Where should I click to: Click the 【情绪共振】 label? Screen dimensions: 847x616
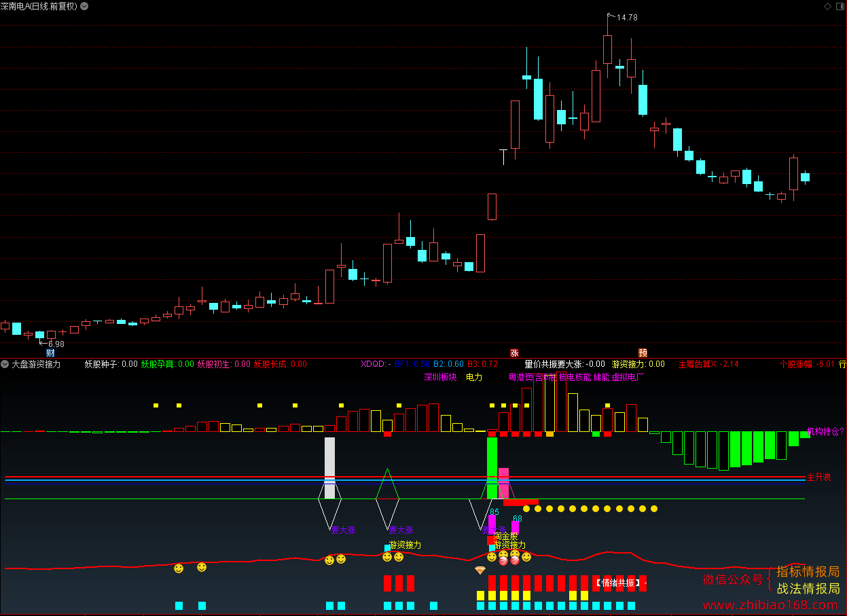click(x=618, y=583)
